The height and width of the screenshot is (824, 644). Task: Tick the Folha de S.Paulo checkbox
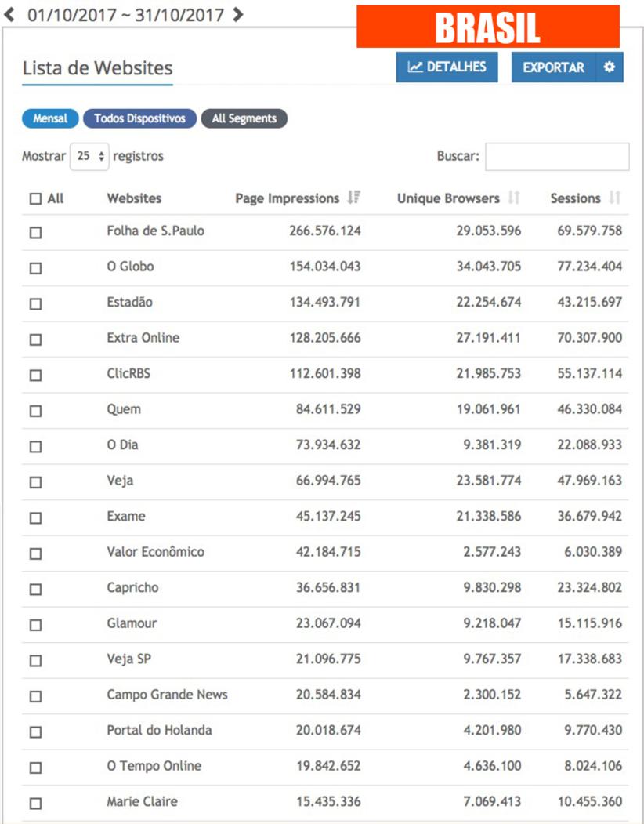click(35, 233)
